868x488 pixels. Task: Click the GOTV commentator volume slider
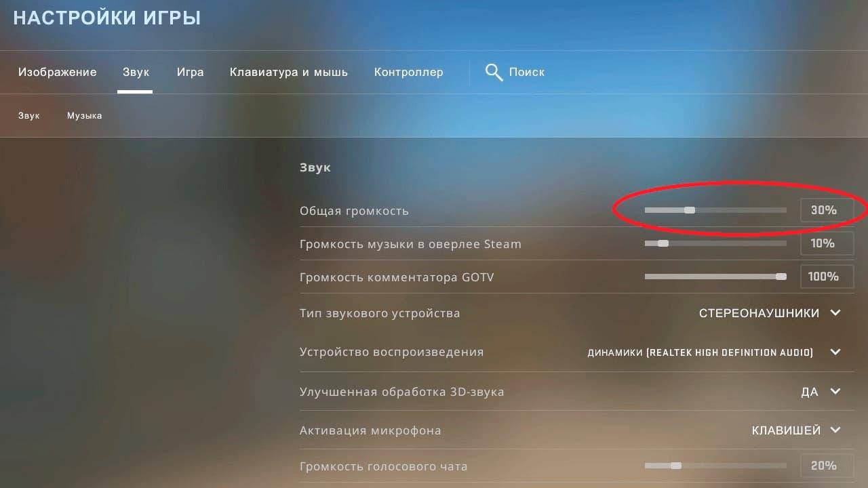[715, 277]
